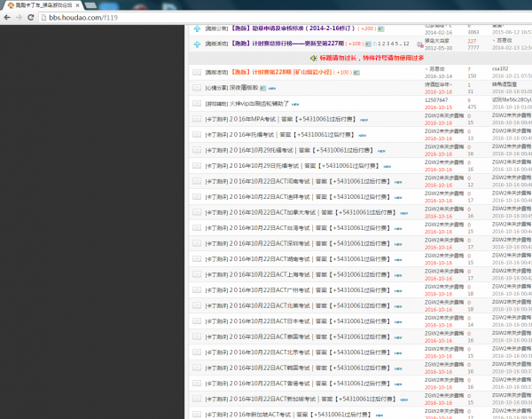Image resolution: width=532 pixels, height=419 pixels.
Task: Reload the page with the refresh icon
Action: coord(31,18)
